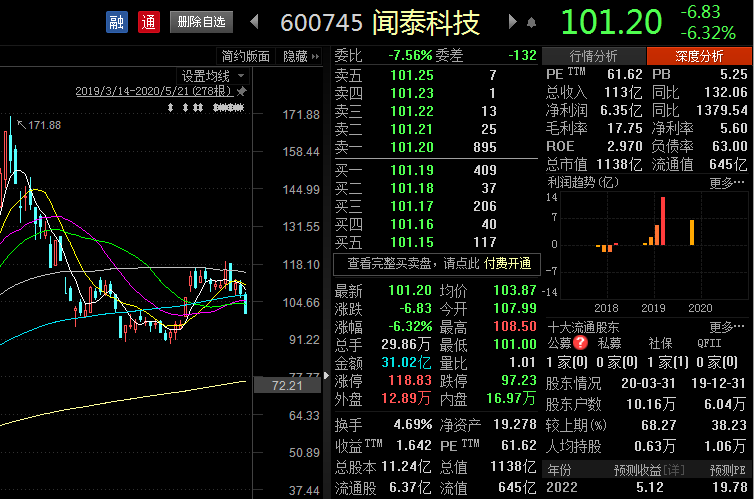This screenshot has height=499, width=754.
Task: Select the 公募 shareholder category
Action: 559,343
